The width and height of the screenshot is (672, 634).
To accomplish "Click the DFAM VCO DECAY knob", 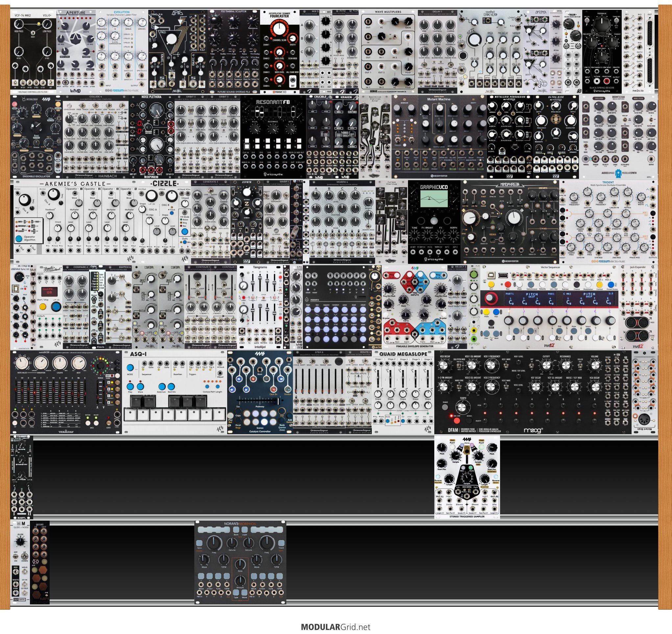I will tap(444, 366).
